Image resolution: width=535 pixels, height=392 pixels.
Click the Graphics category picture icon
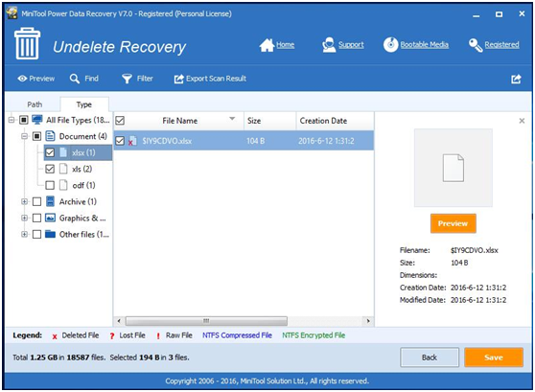point(50,218)
